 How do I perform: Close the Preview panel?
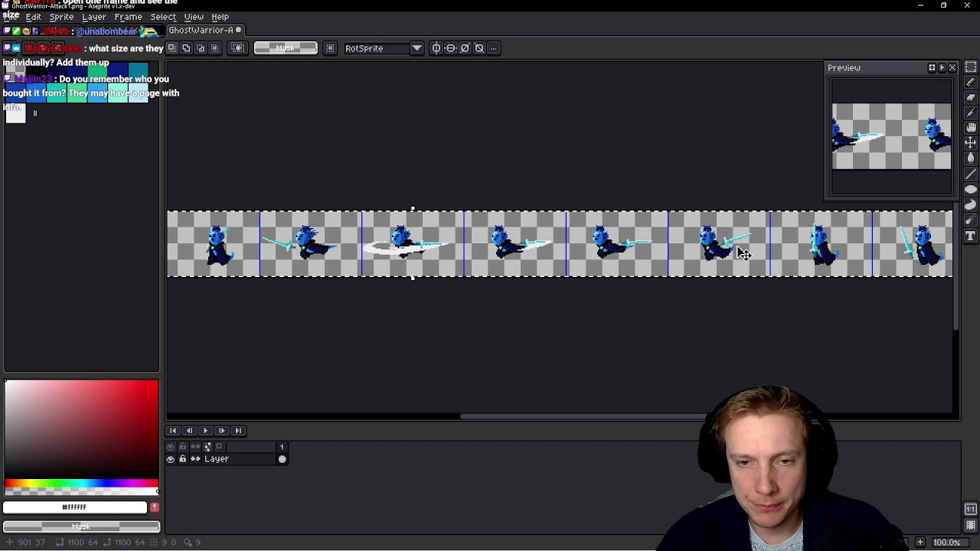tap(952, 68)
